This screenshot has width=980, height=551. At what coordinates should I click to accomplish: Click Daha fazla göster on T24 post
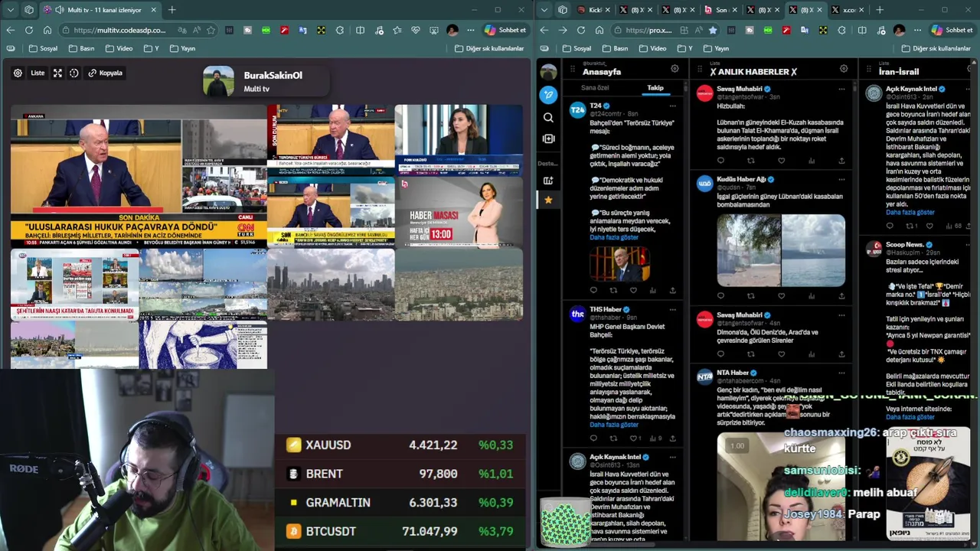614,237
